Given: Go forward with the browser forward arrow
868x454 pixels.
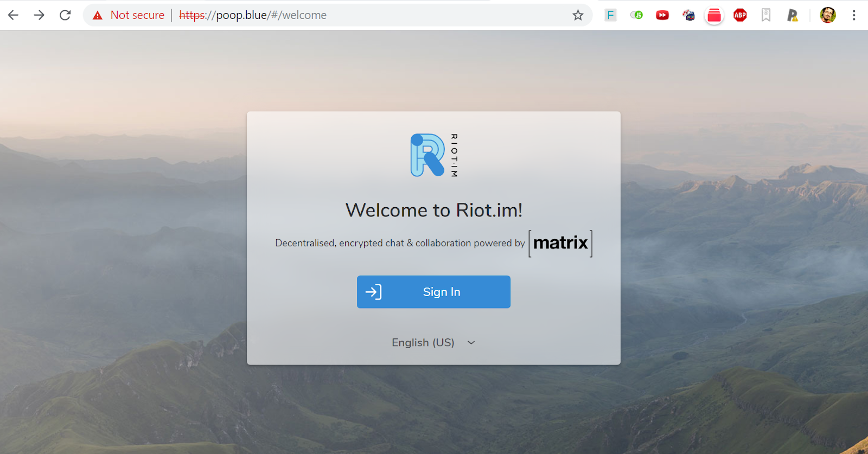Looking at the screenshot, I should tap(39, 15).
